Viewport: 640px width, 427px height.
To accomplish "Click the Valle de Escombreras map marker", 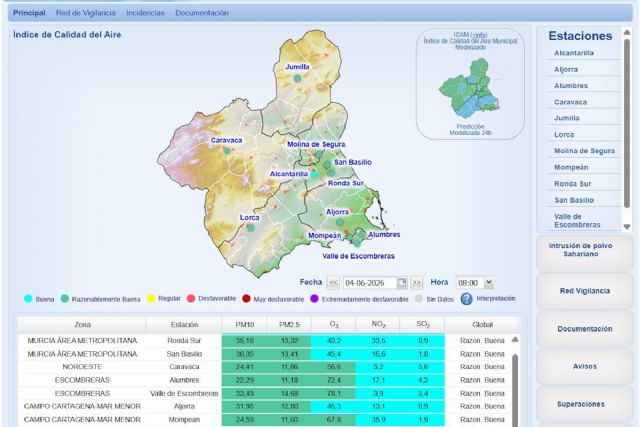I will tap(357, 244).
